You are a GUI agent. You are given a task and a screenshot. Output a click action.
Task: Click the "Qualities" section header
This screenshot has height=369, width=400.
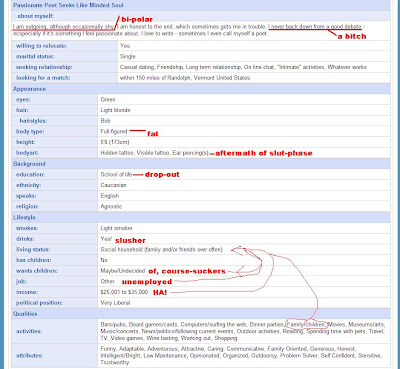[25, 314]
